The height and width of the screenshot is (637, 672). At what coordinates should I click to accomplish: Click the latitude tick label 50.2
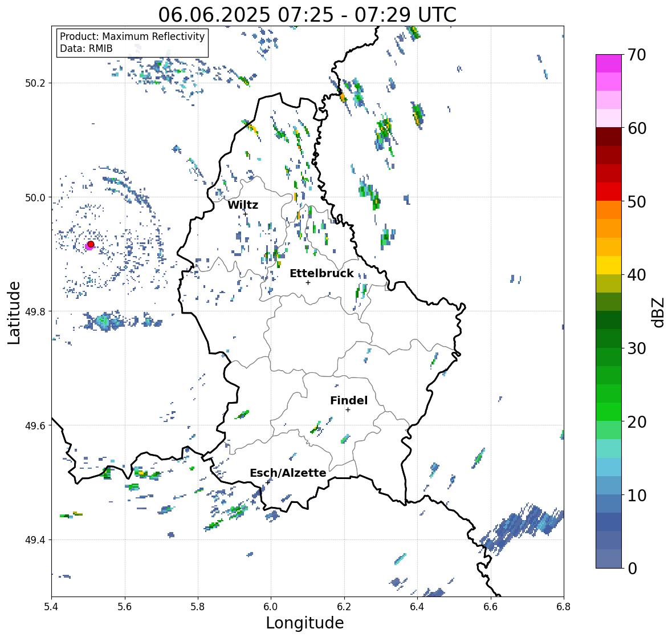[35, 83]
